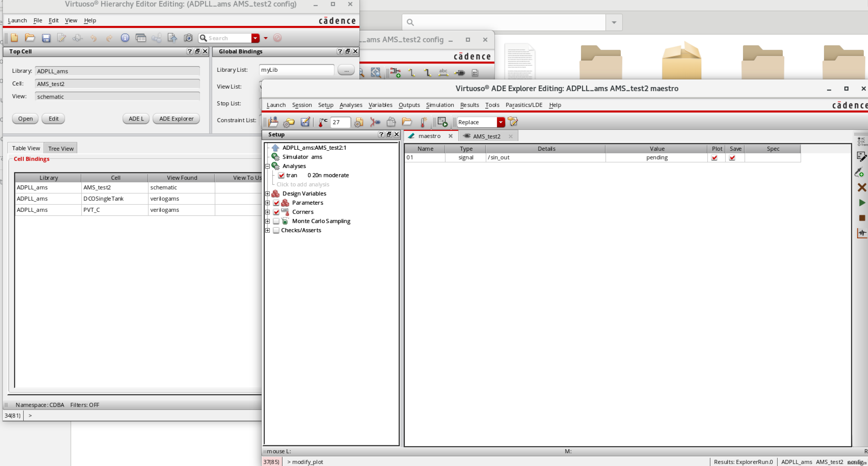Click grey documents icon in ADE toolbar

[391, 122]
